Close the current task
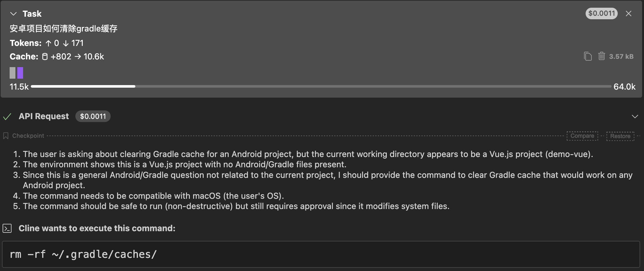 pos(629,13)
